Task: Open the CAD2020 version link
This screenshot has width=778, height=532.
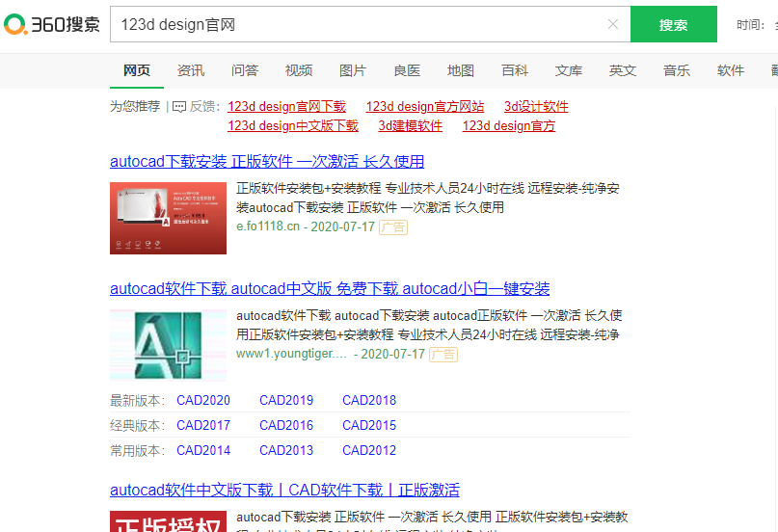Action: click(x=203, y=400)
